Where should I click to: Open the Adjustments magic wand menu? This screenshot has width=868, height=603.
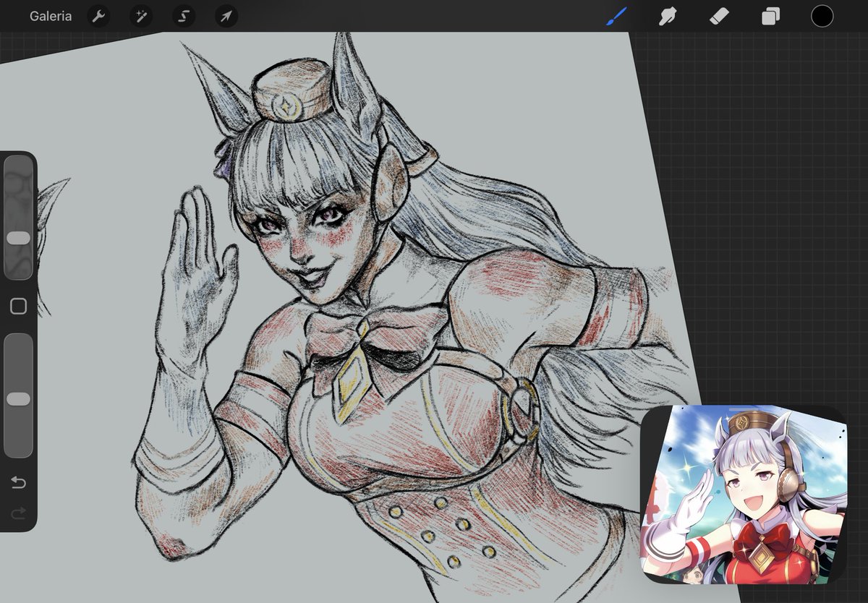[141, 16]
